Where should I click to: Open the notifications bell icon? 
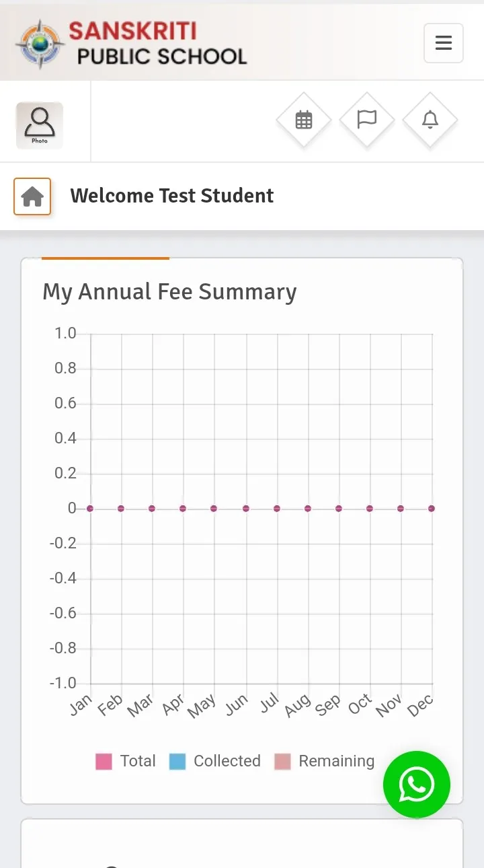click(430, 120)
